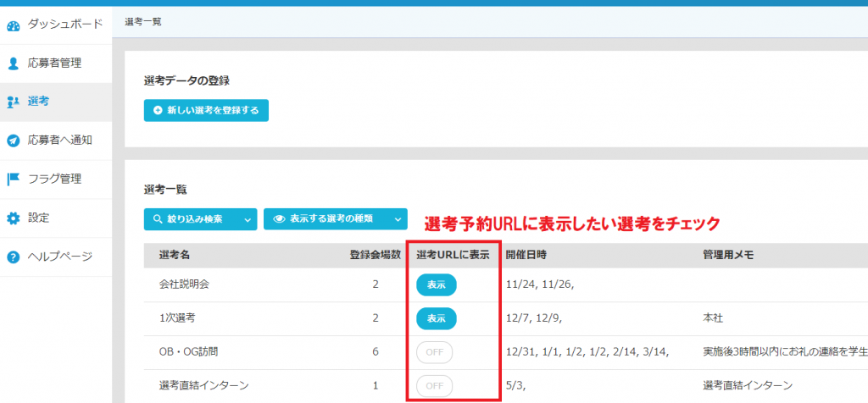
Task: Toggle off 表示 for 会社説明会
Action: (436, 285)
